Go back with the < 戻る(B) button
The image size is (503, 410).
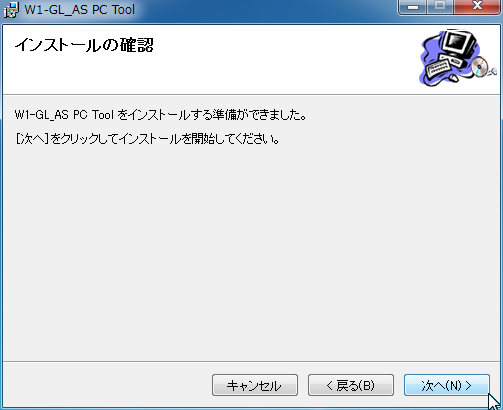click(x=351, y=385)
